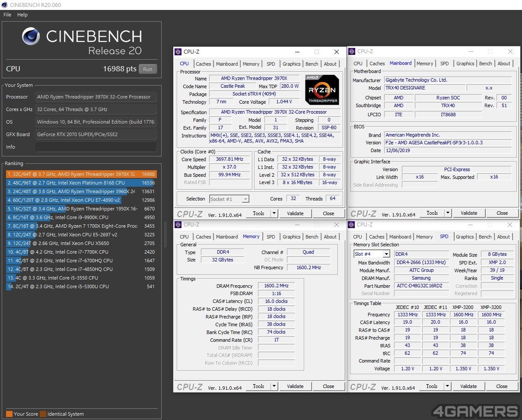
Task: Run the CPU benchmark
Action: [x=148, y=69]
